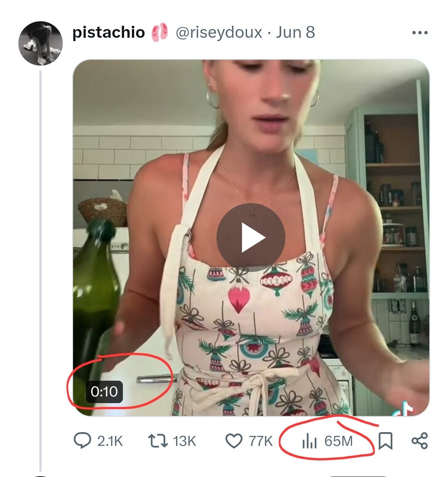Click the display name pistachio
The height and width of the screenshot is (477, 448).
click(108, 32)
